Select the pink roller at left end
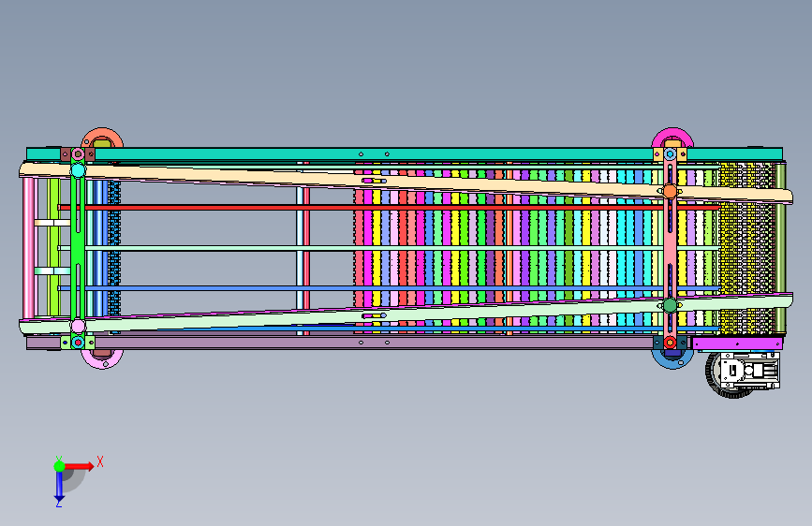The width and height of the screenshot is (812, 526). coord(28,249)
